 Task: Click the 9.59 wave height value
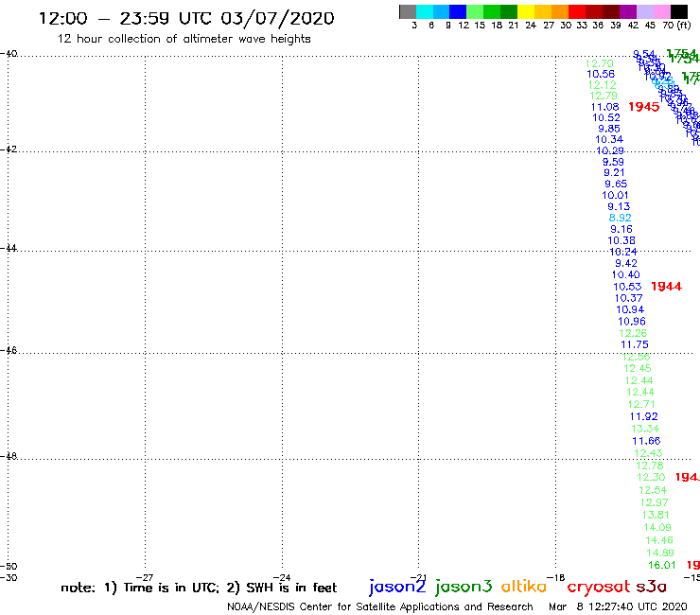(613, 162)
